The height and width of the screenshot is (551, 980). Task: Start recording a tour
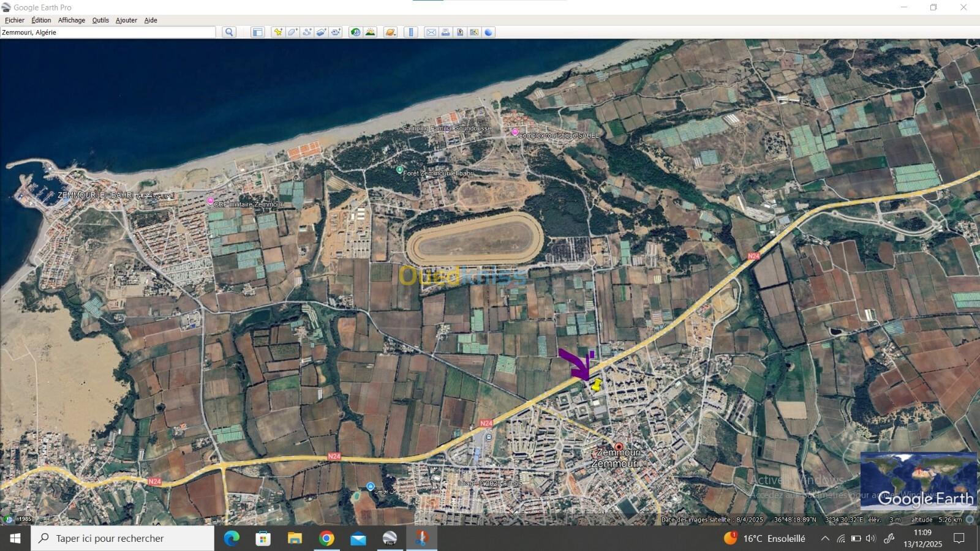click(x=336, y=32)
